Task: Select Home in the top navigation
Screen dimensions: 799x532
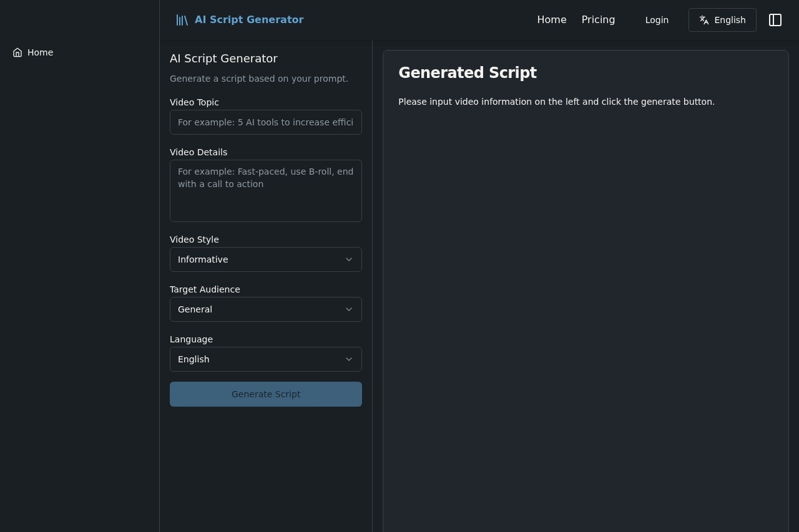Action: [551, 19]
